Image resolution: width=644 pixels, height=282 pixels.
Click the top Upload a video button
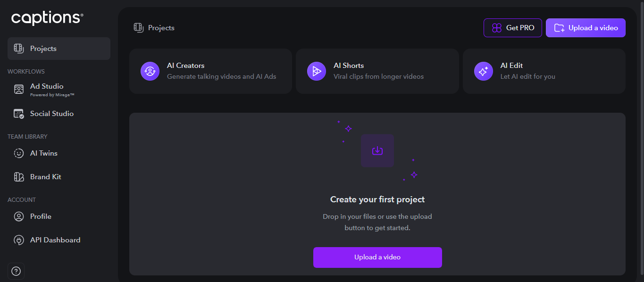pyautogui.click(x=585, y=28)
